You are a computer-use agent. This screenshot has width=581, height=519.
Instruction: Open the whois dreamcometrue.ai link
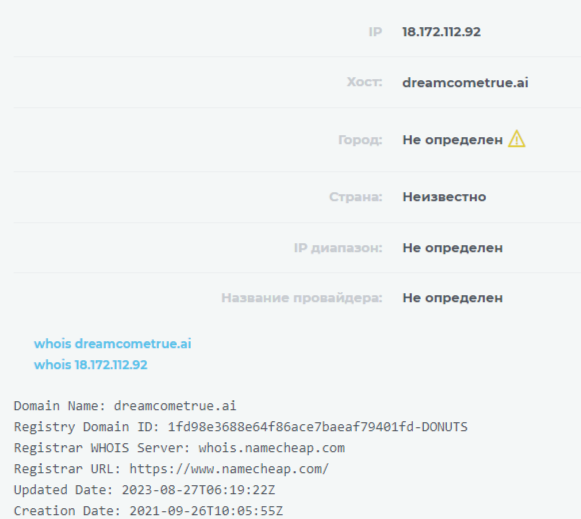113,344
